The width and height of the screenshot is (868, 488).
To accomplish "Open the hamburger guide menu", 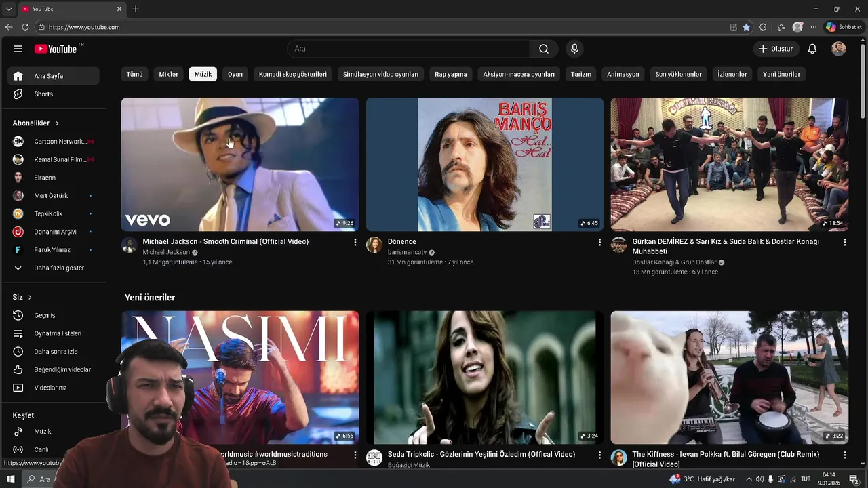I will click(x=18, y=49).
